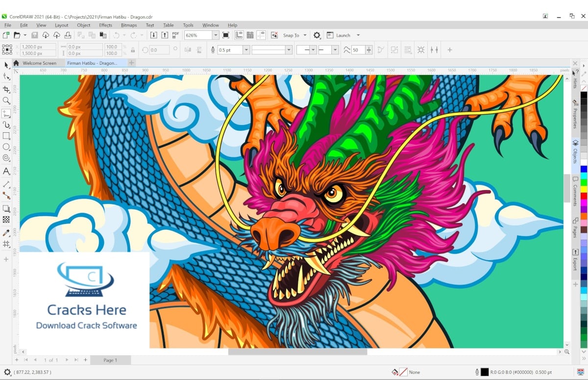Open the end arrowhead dropdown
The image size is (588, 392).
pyautogui.click(x=335, y=50)
